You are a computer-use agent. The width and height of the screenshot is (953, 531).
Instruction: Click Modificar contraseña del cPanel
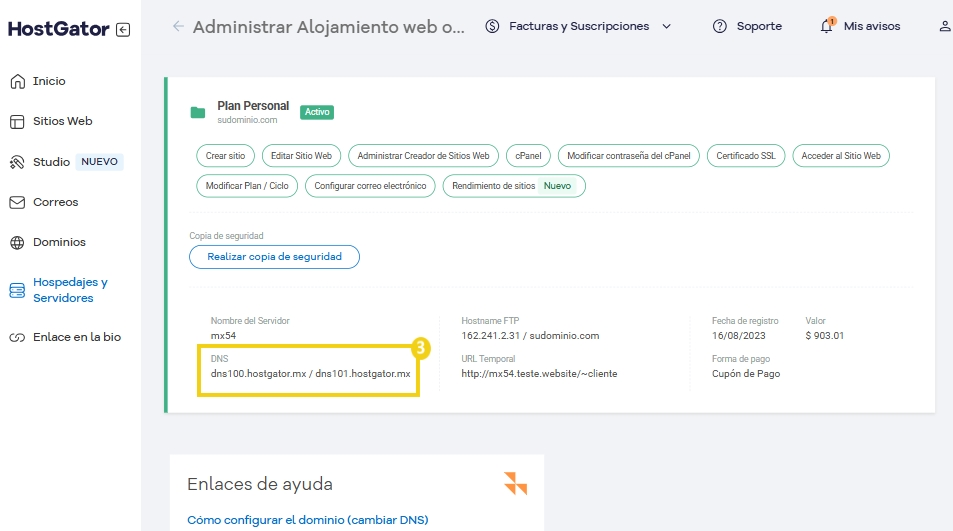629,156
